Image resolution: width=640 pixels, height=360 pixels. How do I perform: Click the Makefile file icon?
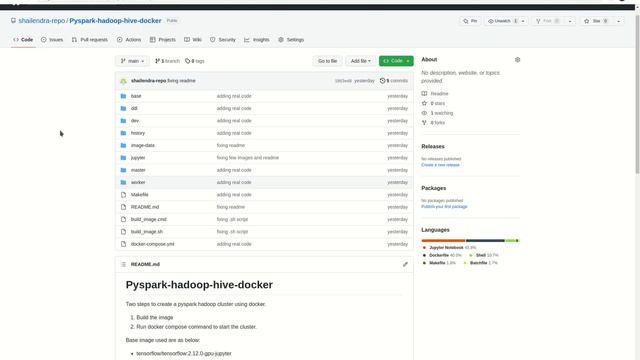click(x=123, y=195)
